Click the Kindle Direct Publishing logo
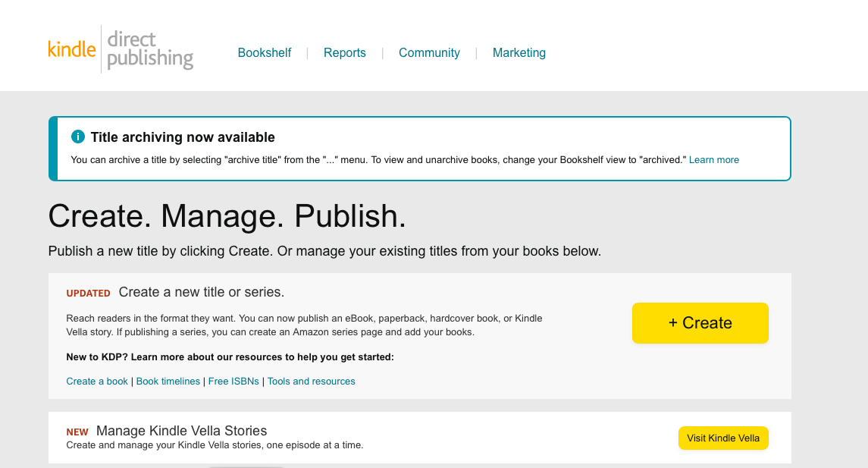Screen dimensions: 868x468 121,49
